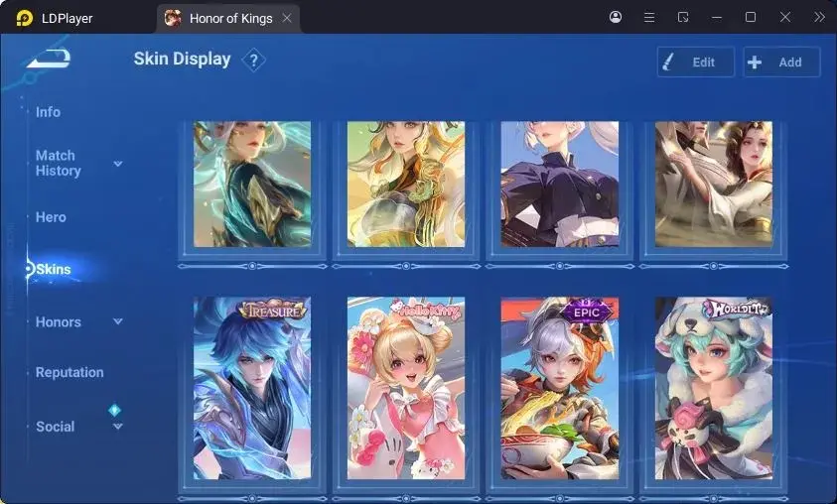Select the Epic noodle bowl skin card
The image size is (837, 504).
559,388
